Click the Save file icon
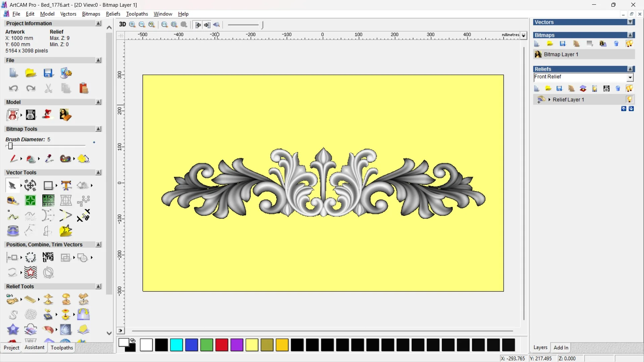Screen dimensions: 644x362 [48, 73]
